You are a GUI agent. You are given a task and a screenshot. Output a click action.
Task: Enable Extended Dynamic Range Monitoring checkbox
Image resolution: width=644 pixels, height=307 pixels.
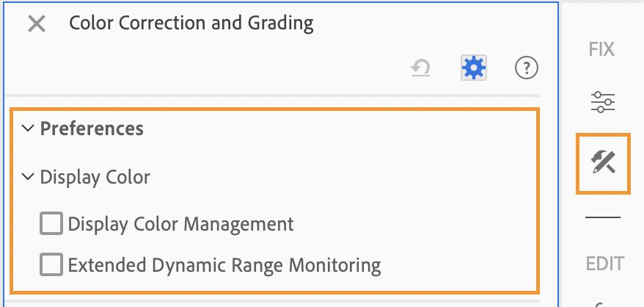coord(51,264)
